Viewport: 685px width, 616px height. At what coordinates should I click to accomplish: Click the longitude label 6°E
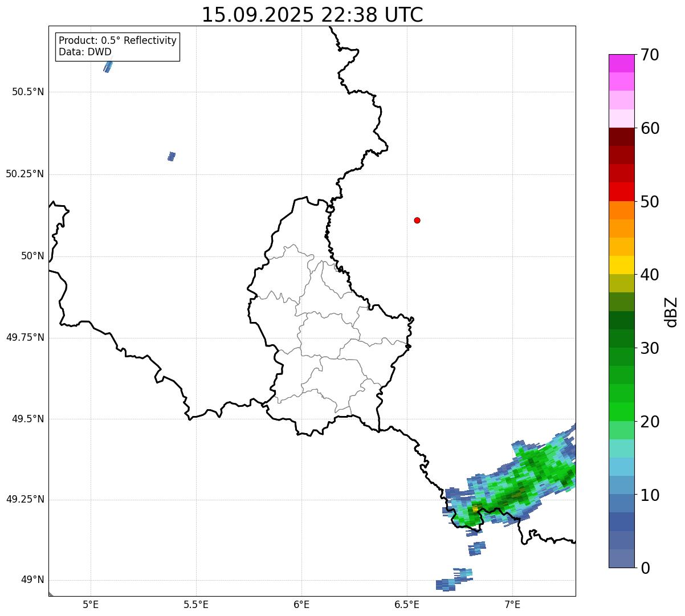click(x=301, y=604)
